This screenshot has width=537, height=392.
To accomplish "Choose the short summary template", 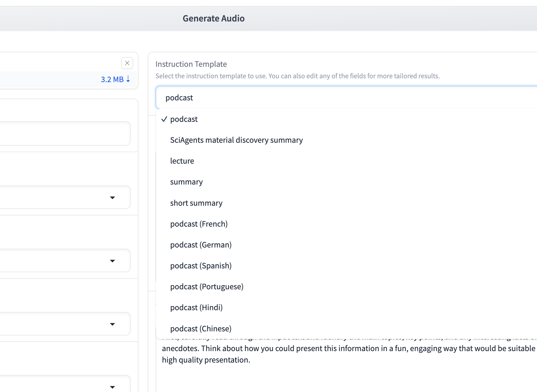I will pos(196,203).
